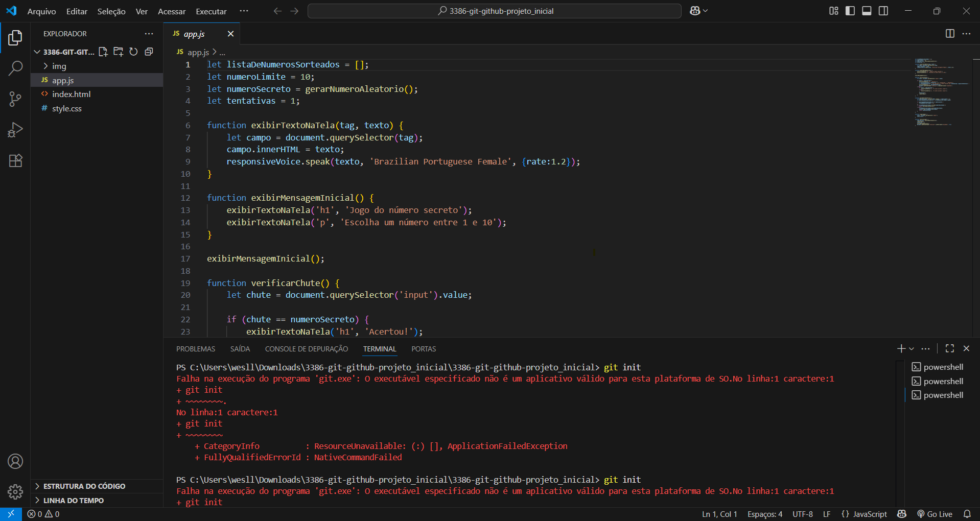Image resolution: width=980 pixels, height=521 pixels.
Task: Customize editor layout icon
Action: click(x=834, y=11)
